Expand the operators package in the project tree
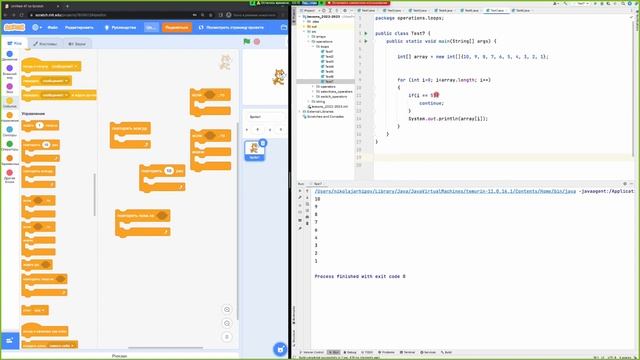This screenshot has width=640, height=360. (313, 87)
